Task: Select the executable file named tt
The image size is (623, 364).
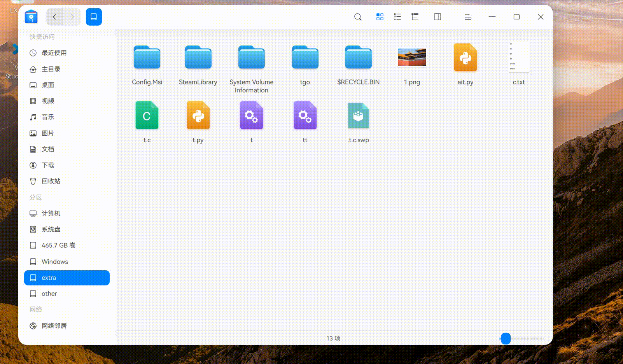Action: point(305,115)
